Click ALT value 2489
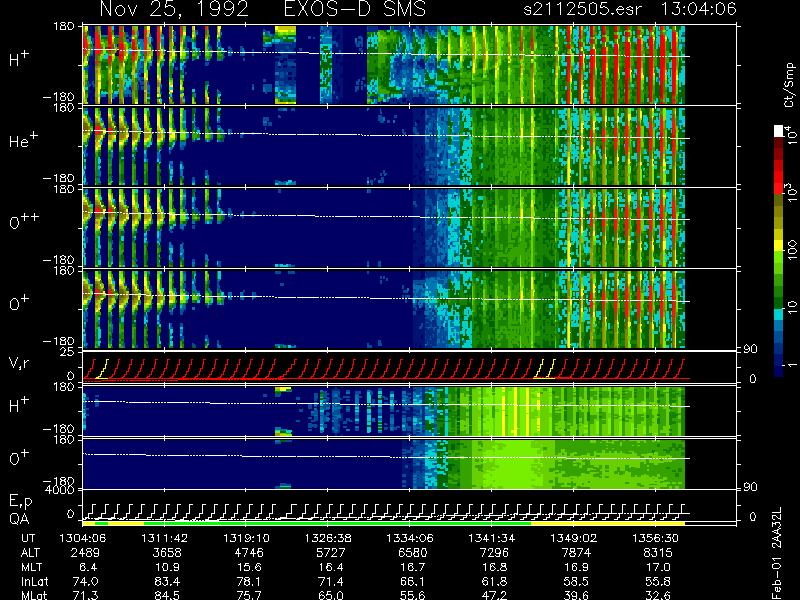The width and height of the screenshot is (800, 600). (85, 553)
